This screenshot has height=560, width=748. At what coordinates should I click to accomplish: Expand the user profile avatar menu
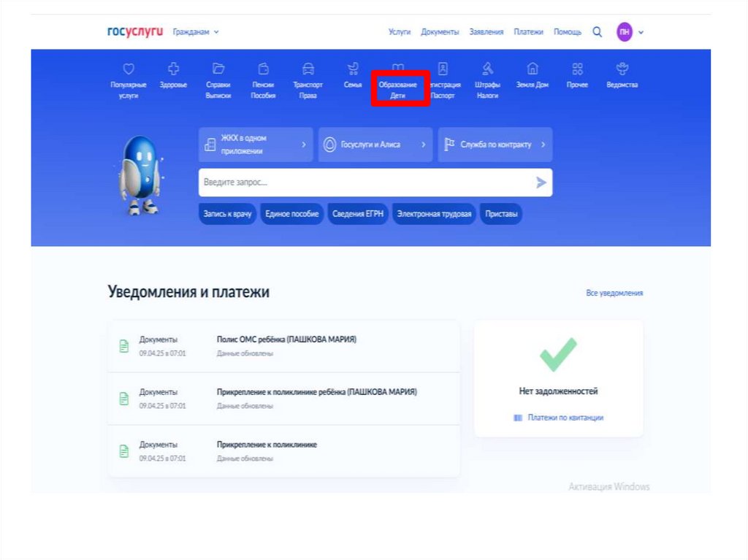630,32
